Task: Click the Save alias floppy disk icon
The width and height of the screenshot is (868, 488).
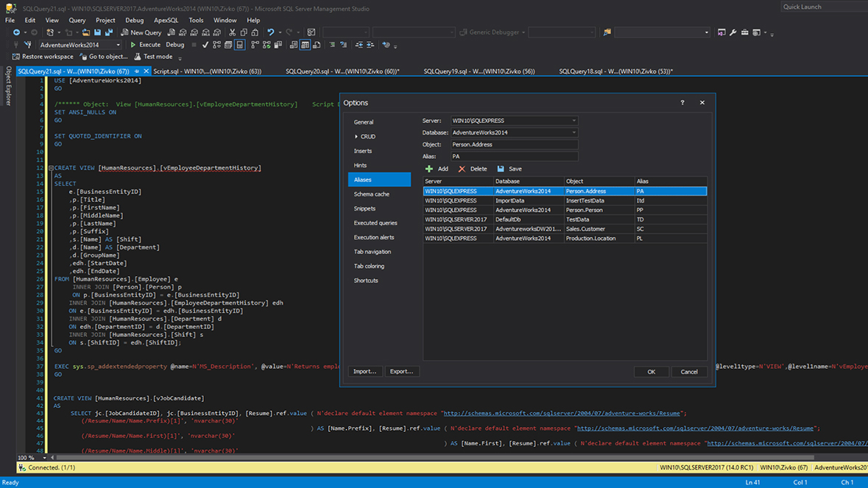Action: point(501,169)
